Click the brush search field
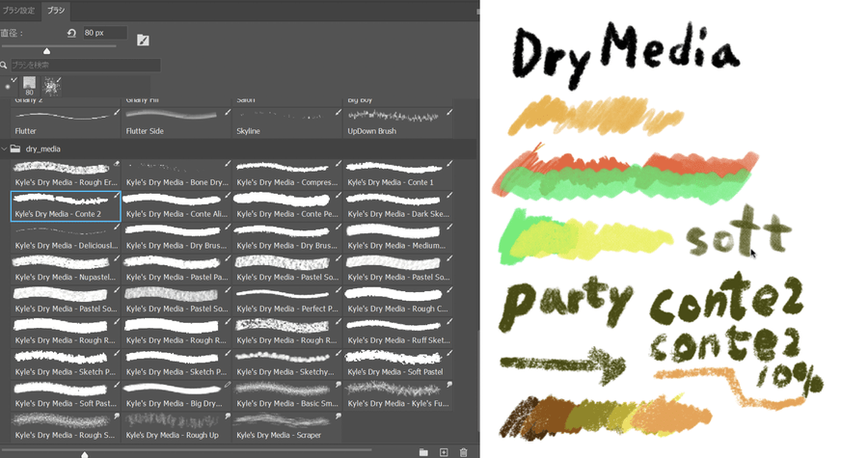The width and height of the screenshot is (868, 458). (85, 66)
